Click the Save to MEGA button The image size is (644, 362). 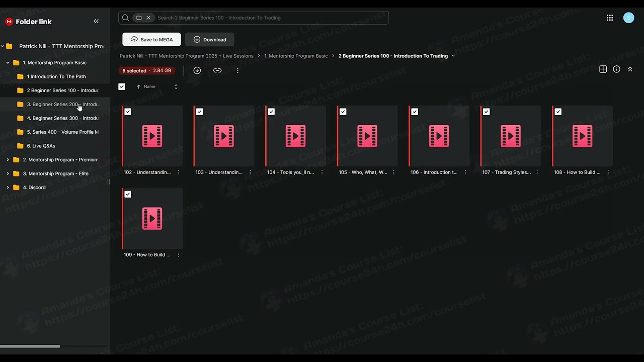pyautogui.click(x=151, y=39)
